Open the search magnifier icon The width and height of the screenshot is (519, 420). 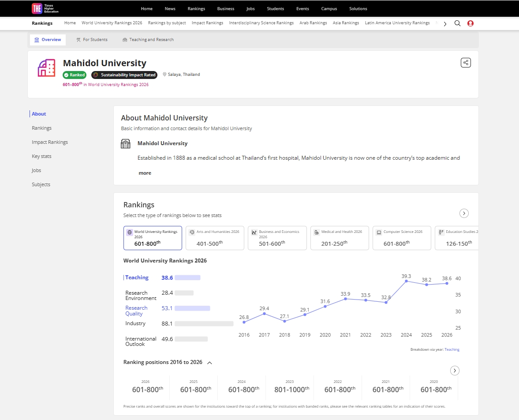457,23
